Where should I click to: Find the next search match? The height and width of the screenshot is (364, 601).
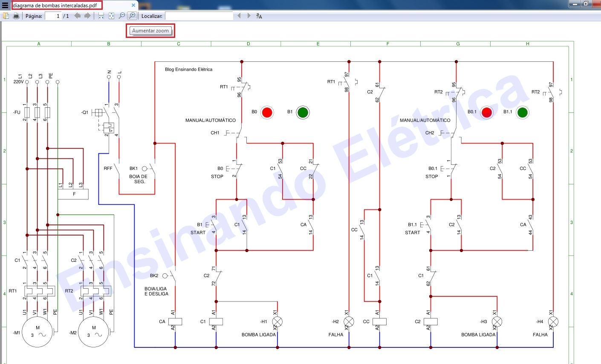pyautogui.click(x=249, y=15)
